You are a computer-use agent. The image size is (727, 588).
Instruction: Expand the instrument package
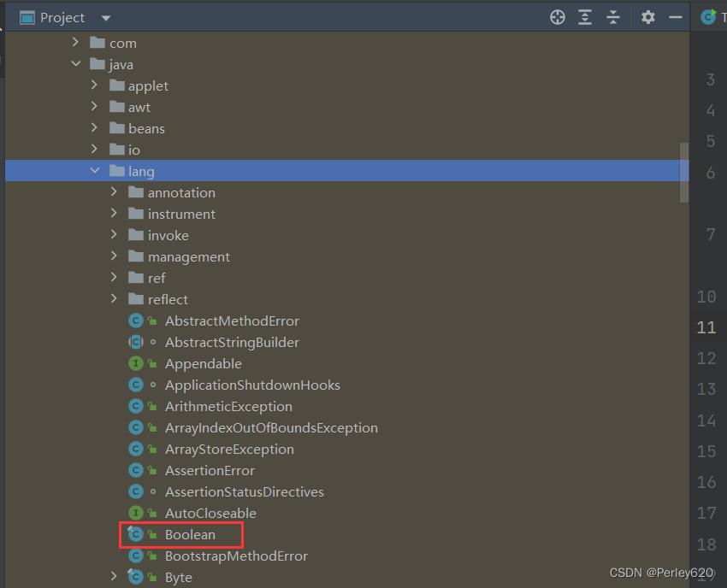114,213
